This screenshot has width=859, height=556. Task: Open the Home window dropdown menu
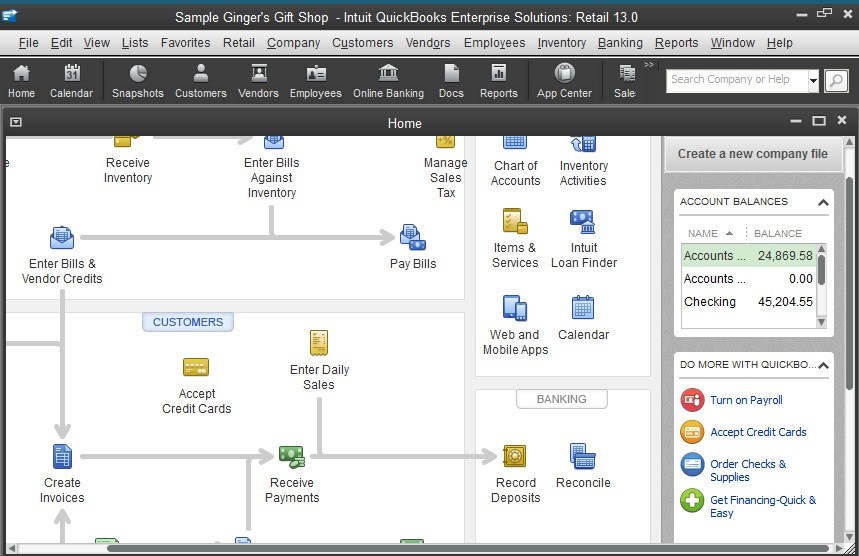[16, 122]
